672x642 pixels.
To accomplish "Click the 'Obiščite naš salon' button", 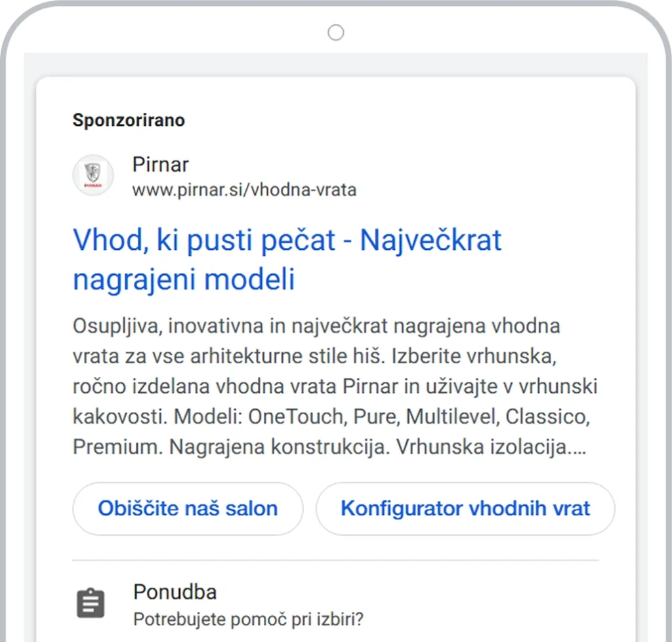I will pyautogui.click(x=188, y=508).
